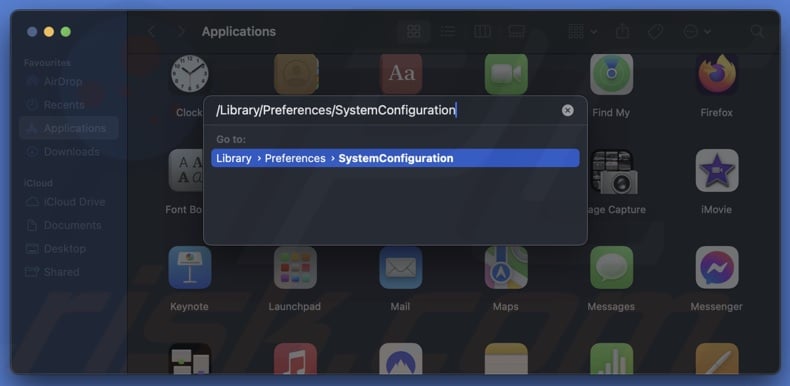Open the Messages app icon
Viewport: 790px width, 386px height.
(612, 268)
